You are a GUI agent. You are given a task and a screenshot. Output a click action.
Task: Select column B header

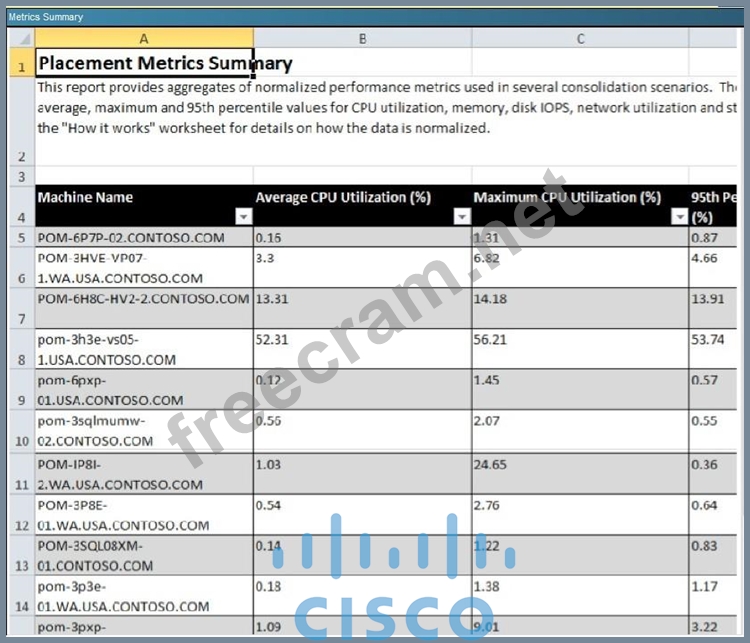pyautogui.click(x=362, y=38)
